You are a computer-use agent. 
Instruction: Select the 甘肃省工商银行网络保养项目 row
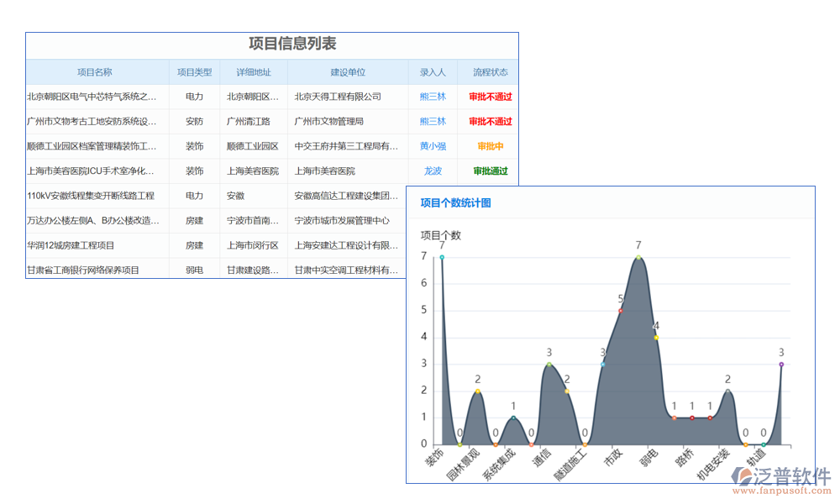pos(83,270)
